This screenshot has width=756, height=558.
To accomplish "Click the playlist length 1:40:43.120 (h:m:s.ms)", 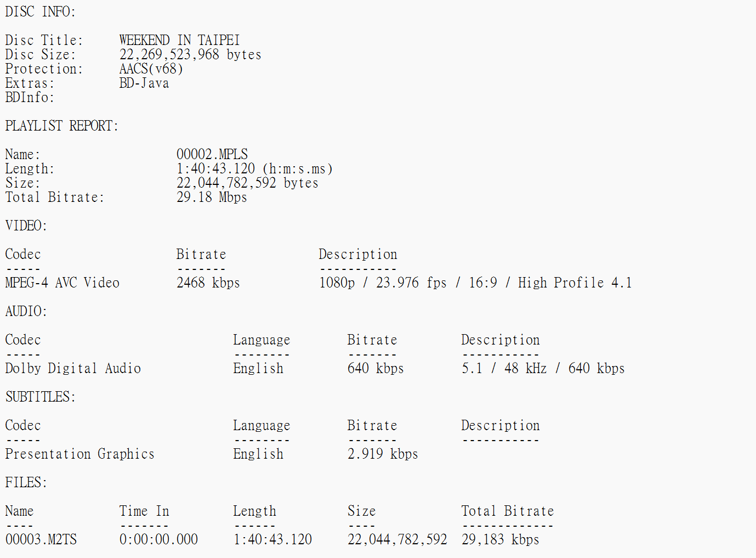I will point(254,168).
